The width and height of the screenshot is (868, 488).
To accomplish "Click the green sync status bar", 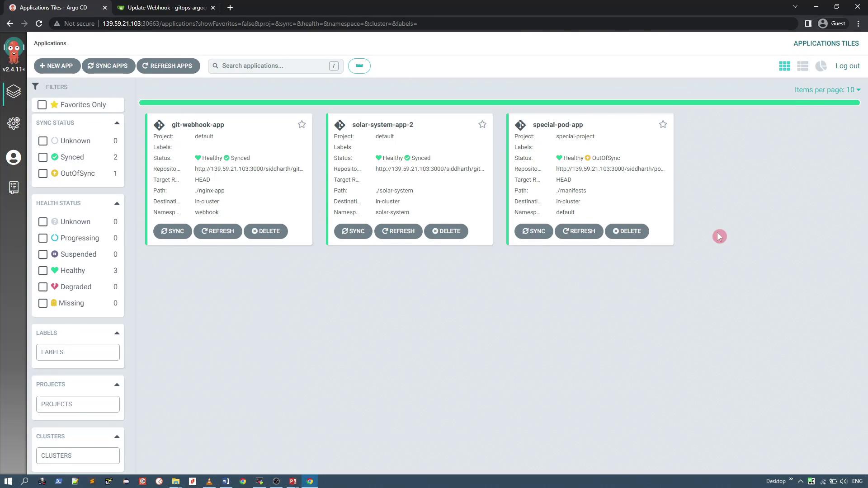I will point(499,103).
